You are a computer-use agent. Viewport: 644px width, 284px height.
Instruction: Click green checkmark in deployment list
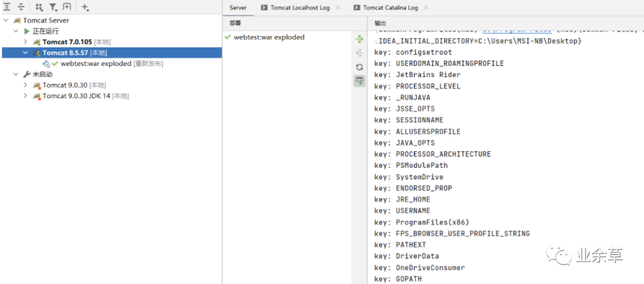tap(228, 38)
